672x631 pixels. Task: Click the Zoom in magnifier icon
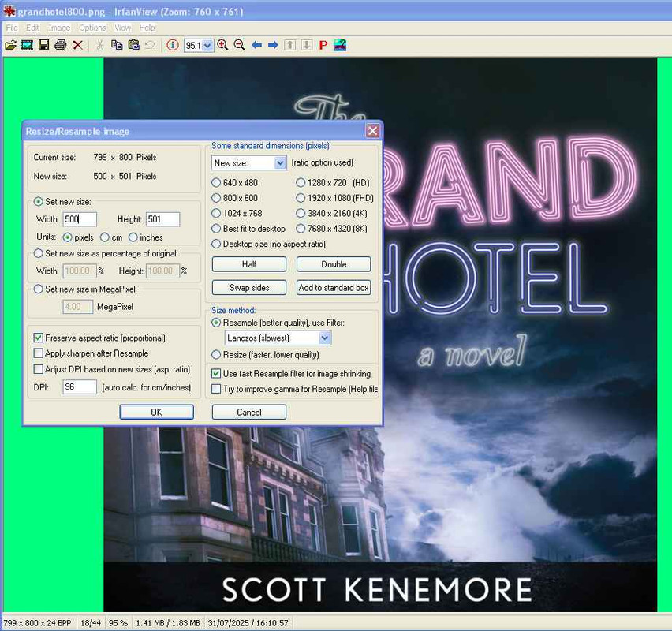[222, 45]
